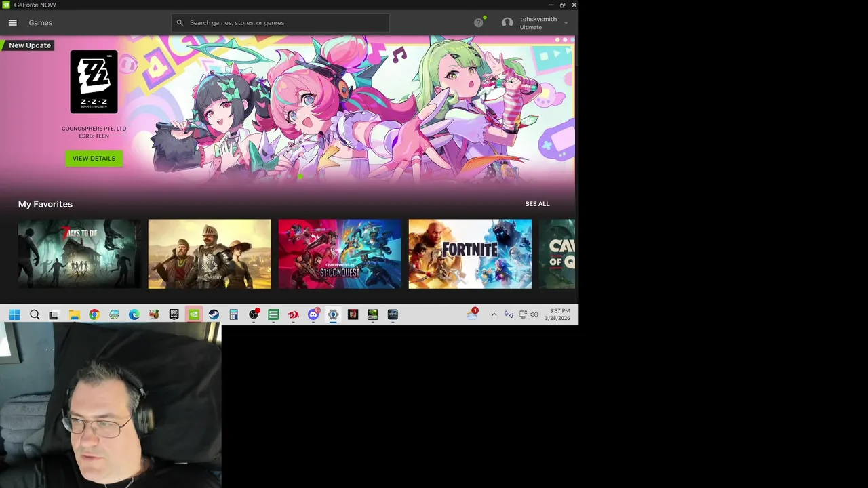The height and width of the screenshot is (488, 868).
Task: Open the hamburger navigation menu
Action: 12,23
